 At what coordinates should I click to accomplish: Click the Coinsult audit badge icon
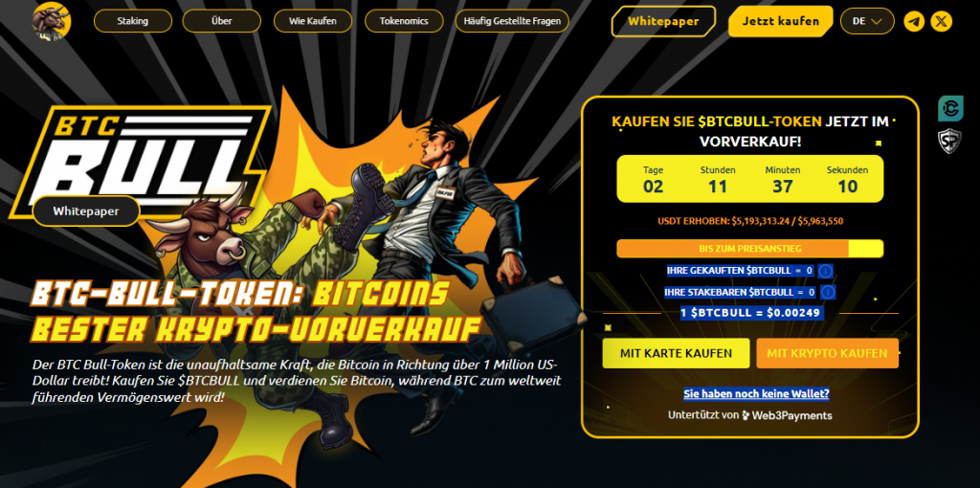point(950,109)
